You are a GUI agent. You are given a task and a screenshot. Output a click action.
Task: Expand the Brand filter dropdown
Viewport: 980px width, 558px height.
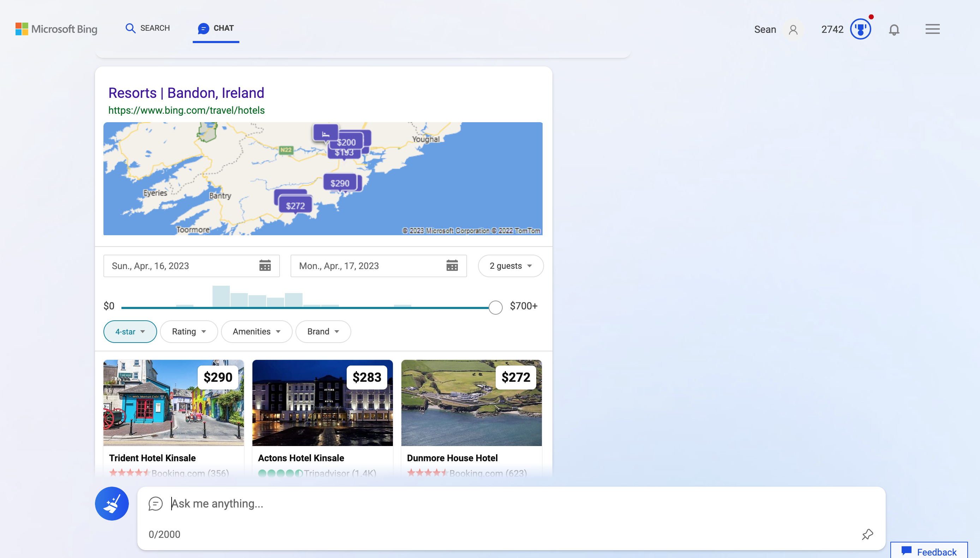(x=323, y=332)
